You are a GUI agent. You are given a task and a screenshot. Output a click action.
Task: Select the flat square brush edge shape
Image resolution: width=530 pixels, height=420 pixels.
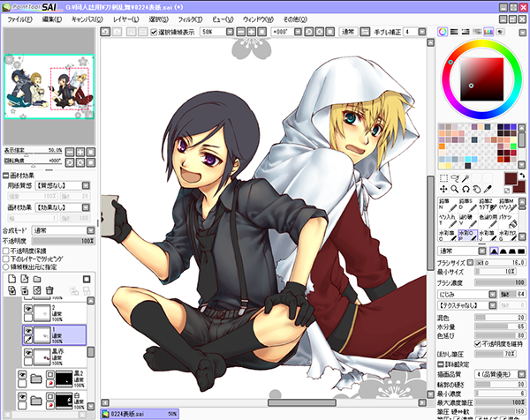pos(521,251)
